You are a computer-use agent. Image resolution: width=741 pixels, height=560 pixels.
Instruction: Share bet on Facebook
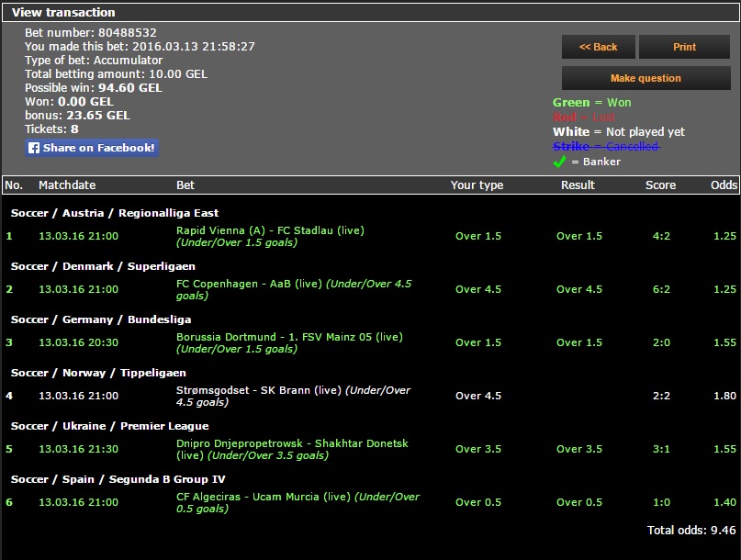click(92, 148)
